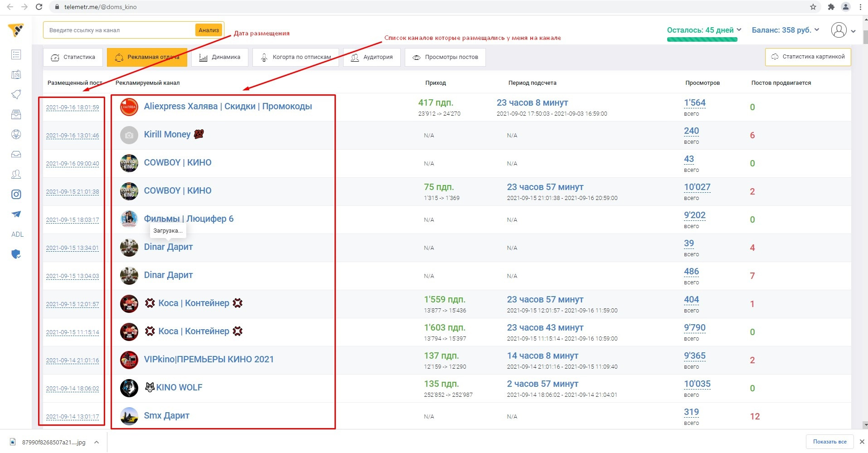Open the bell notifications icon in sidebar
Image resolution: width=868 pixels, height=453 pixels.
point(16,94)
